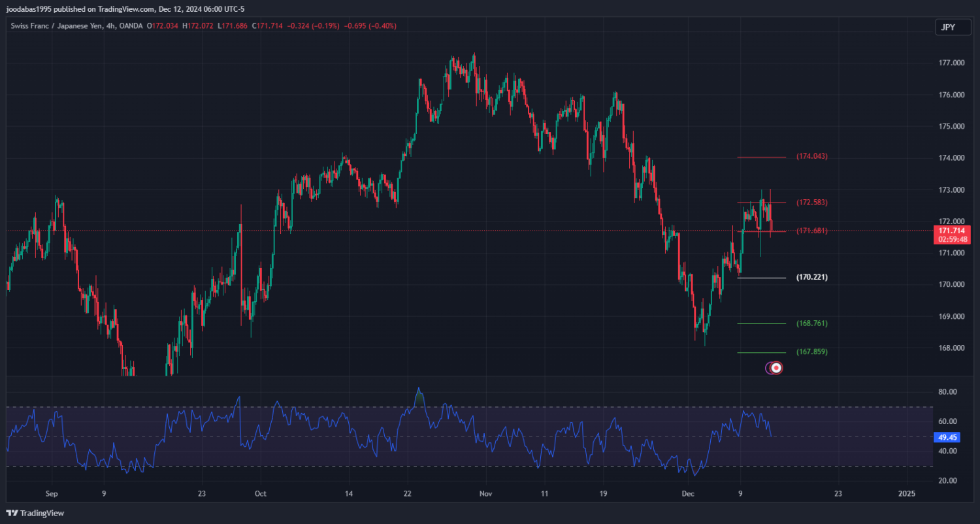The height and width of the screenshot is (524, 980).
Task: Click the 80.00 RSI scale label
Action: click(947, 392)
